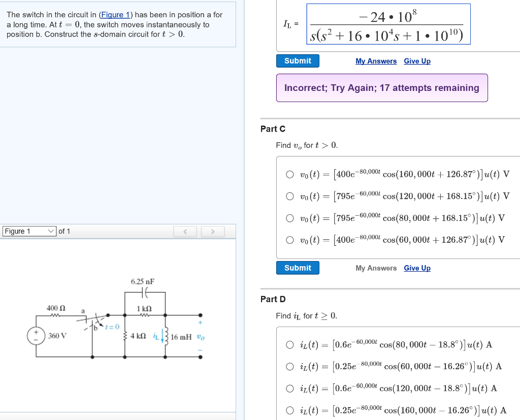
Task: Select the Part D option with cos(120,000t)
Action: pyautogui.click(x=290, y=389)
